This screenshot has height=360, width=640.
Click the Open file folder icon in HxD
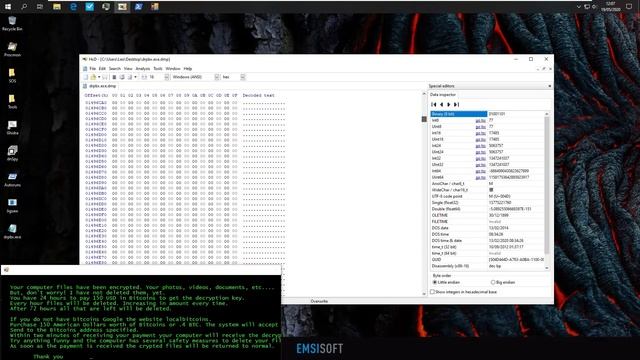coord(93,77)
